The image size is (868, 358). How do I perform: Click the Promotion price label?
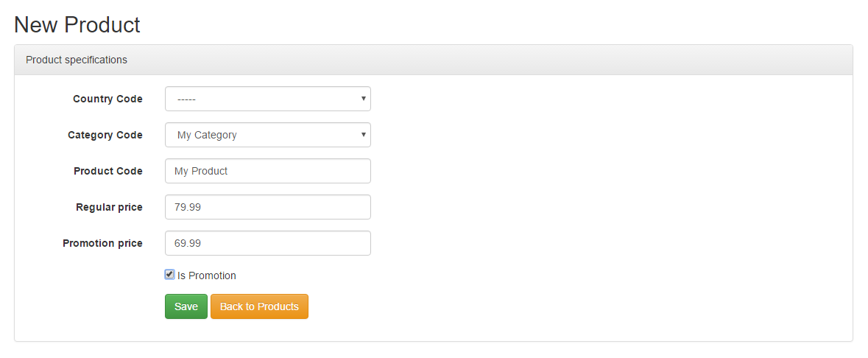(102, 243)
